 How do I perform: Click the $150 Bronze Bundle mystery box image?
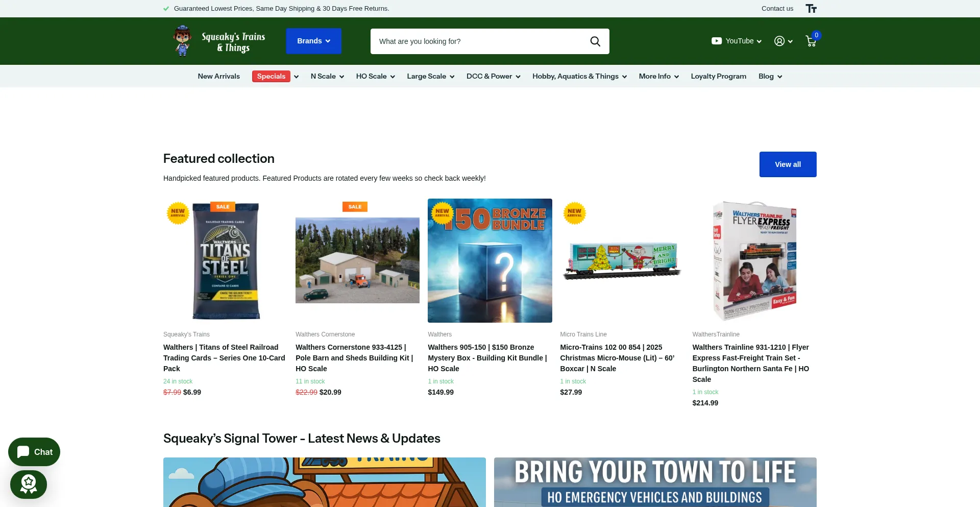click(489, 260)
